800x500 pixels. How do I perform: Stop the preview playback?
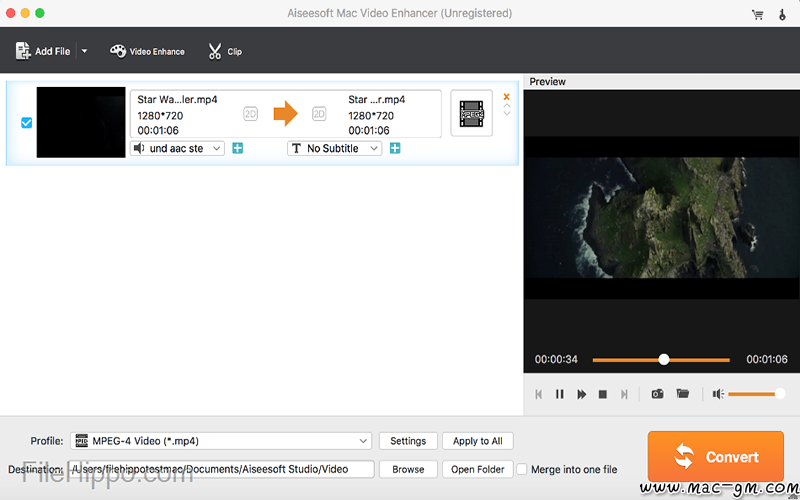(x=603, y=394)
